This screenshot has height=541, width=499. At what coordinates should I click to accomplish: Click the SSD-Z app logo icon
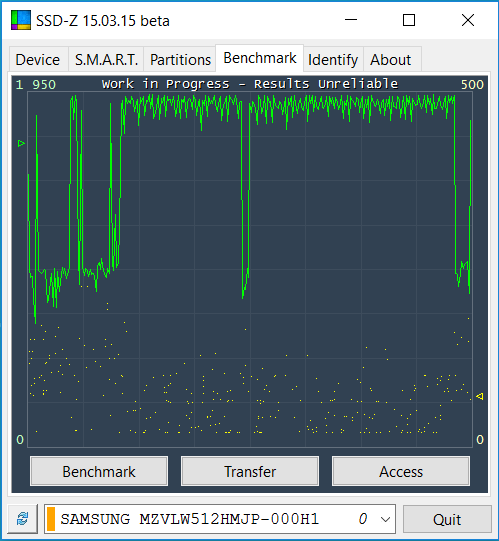pos(20,20)
